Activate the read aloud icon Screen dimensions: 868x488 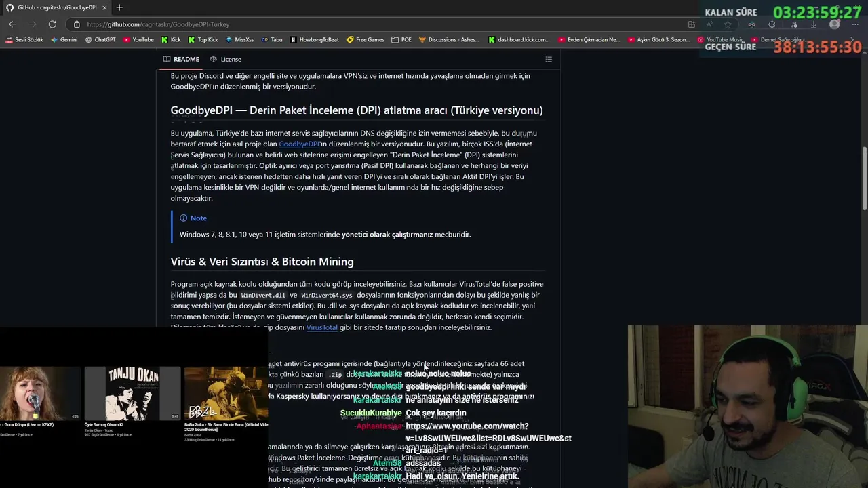709,24
